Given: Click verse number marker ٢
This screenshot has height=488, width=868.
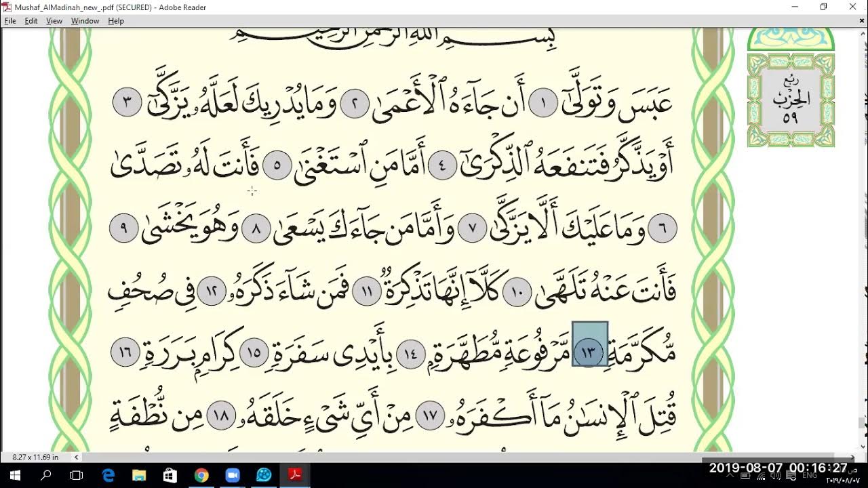Looking at the screenshot, I should click(x=354, y=104).
